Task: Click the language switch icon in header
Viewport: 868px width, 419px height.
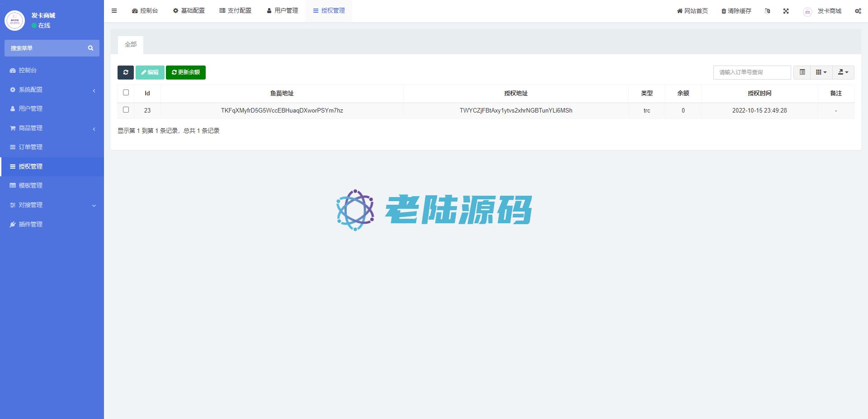Action: click(767, 11)
